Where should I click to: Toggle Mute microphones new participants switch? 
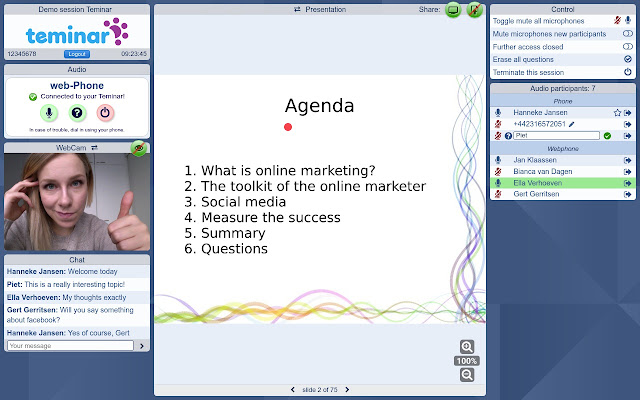click(x=628, y=33)
